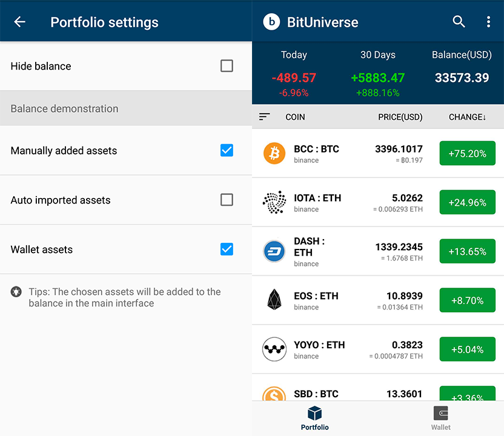Screen dimensions: 504x436
Task: Tap the BitUniverse app title
Action: (x=322, y=22)
